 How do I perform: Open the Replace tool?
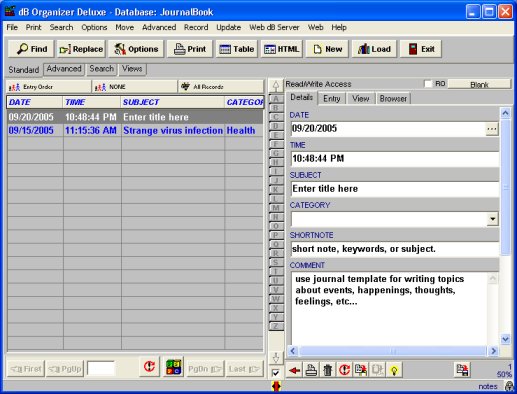coord(81,49)
